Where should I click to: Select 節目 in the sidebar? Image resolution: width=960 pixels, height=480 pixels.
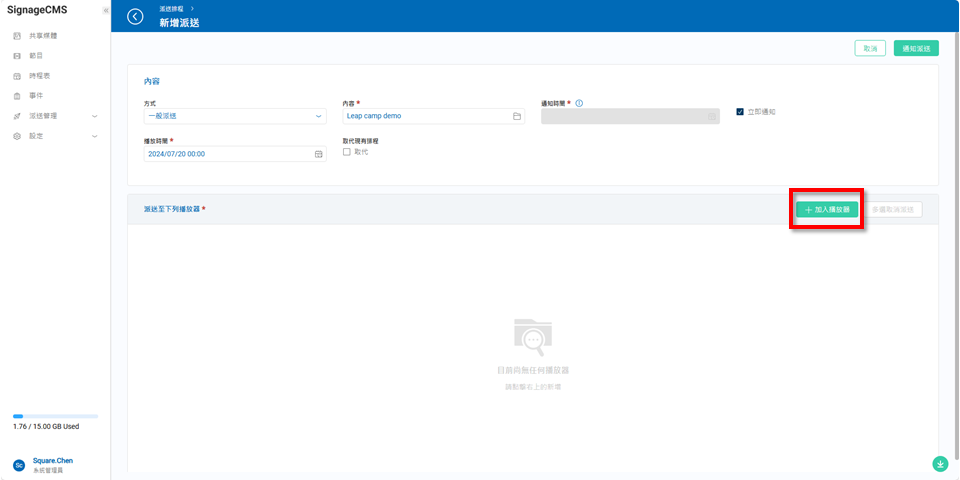click(x=36, y=56)
